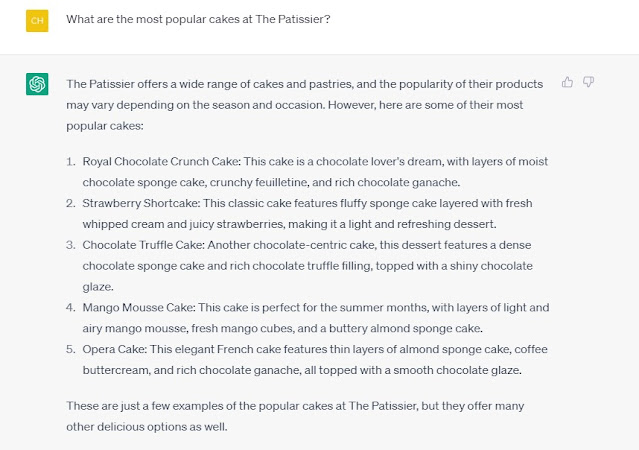Click the thumbs down feedback icon
The height and width of the screenshot is (450, 639).
tap(588, 82)
